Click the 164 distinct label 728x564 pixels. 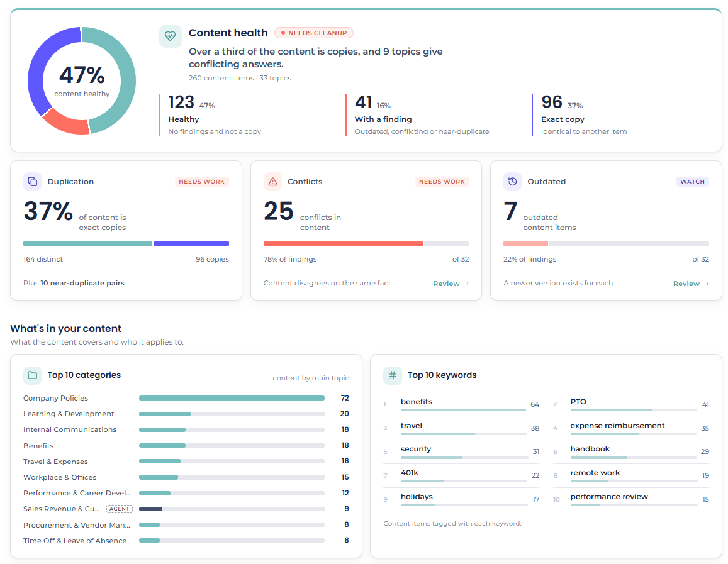pyautogui.click(x=43, y=259)
